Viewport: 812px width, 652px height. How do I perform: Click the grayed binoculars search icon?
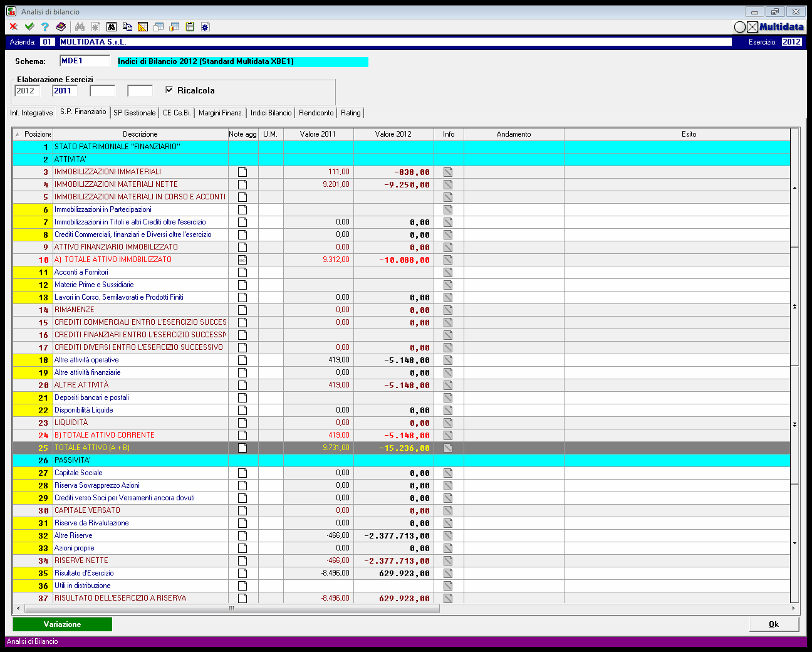pyautogui.click(x=80, y=26)
